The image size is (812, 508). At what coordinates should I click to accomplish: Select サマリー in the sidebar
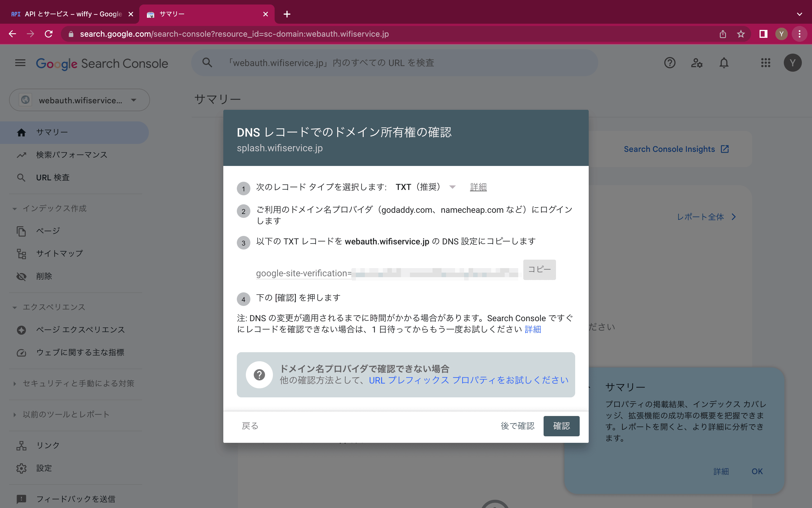[x=74, y=132]
